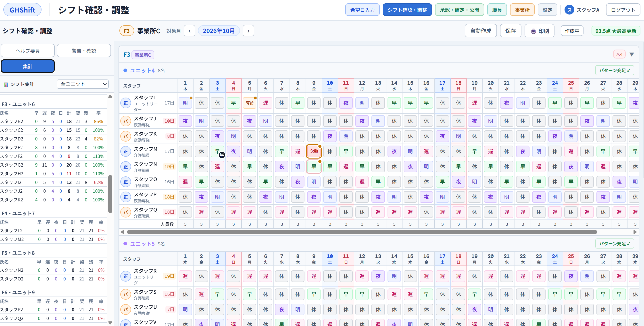Click ユニット5 パターン充足 indicator

tap(615, 244)
